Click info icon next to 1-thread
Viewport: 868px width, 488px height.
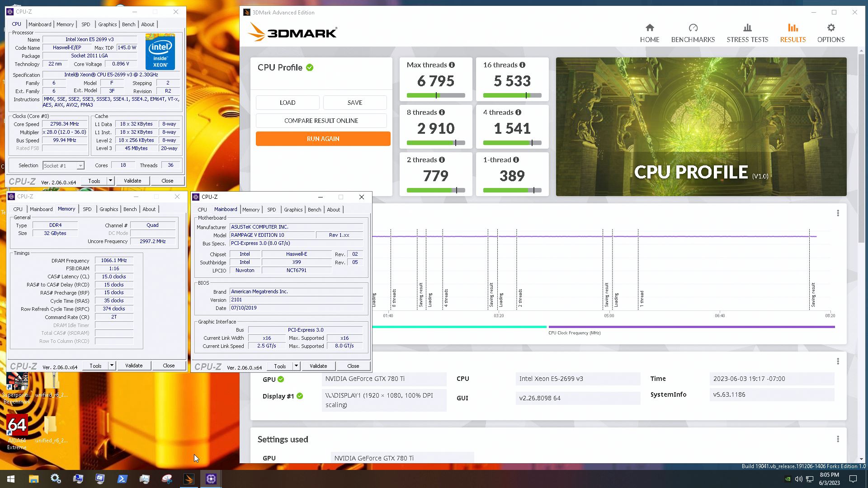(x=516, y=160)
